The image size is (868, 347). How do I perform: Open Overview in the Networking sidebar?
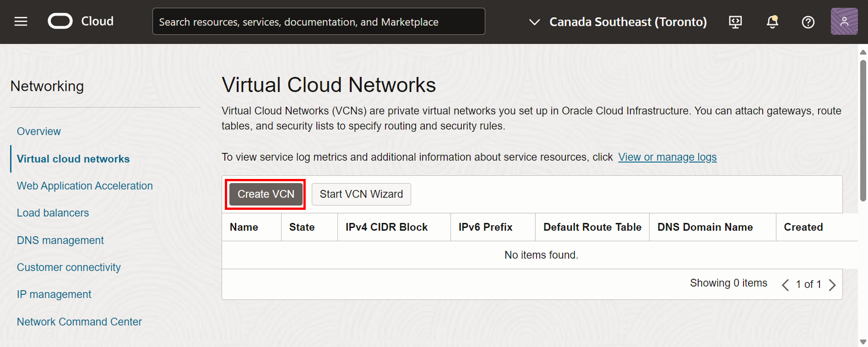click(39, 131)
